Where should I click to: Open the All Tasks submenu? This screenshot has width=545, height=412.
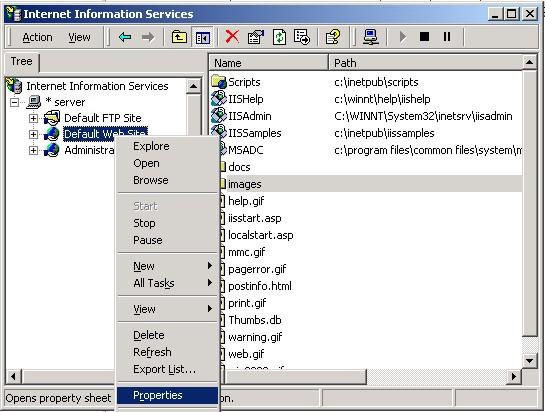pyautogui.click(x=168, y=283)
